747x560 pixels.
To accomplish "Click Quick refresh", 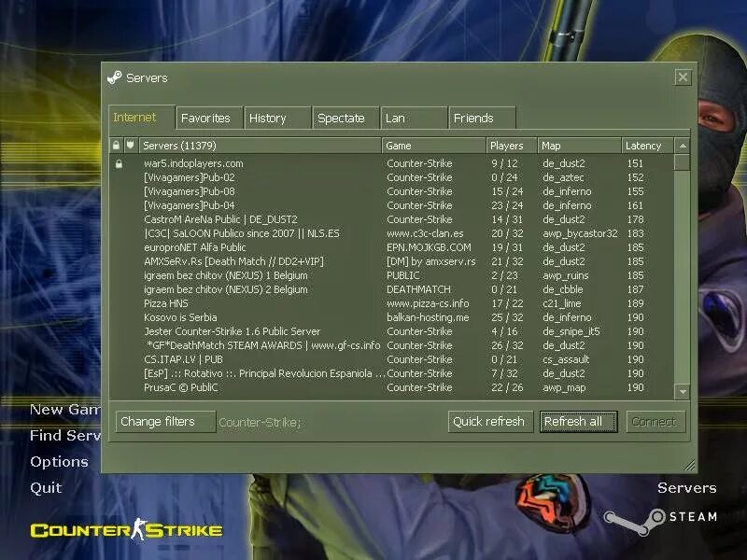I will click(490, 422).
